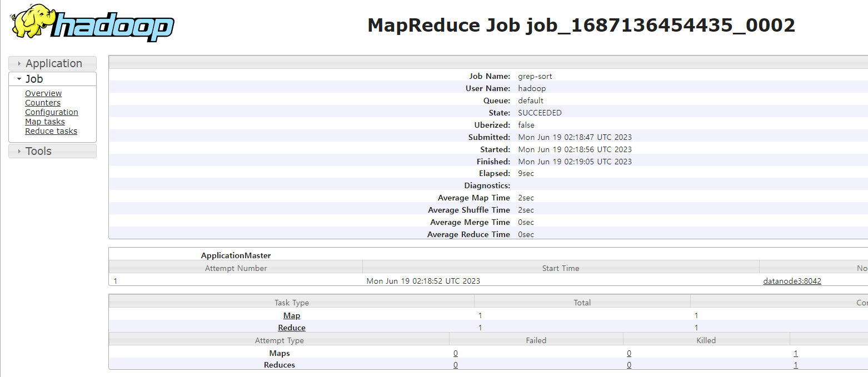Open the Reduce task type link
Viewport: 868px width, 377px height.
[292, 328]
